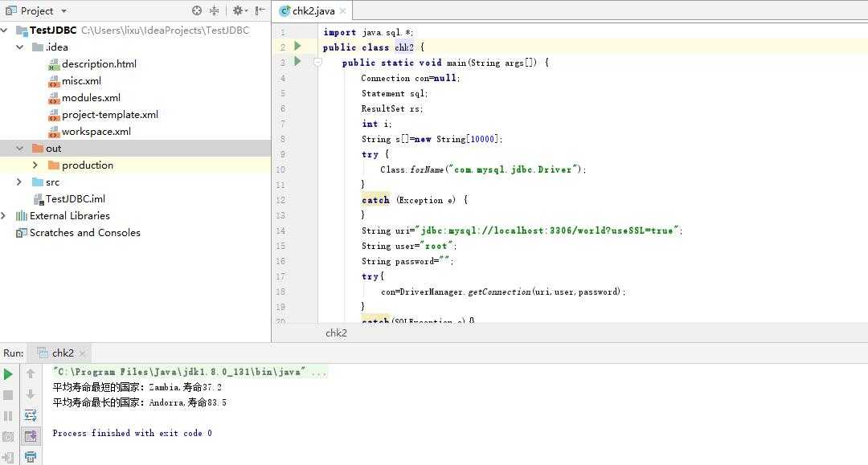Click the scroll-from-source crosshair icon
This screenshot has width=868, height=465.
tap(197, 10)
